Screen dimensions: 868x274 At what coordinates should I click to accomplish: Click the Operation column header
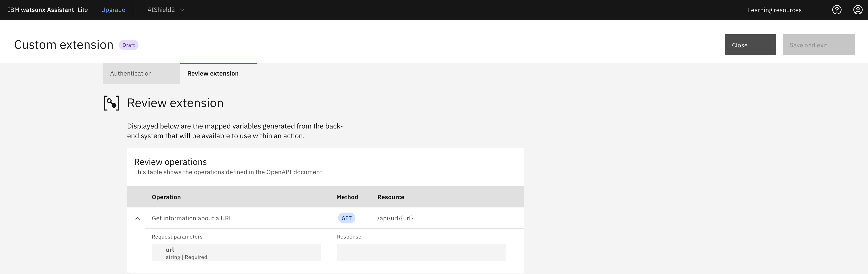(166, 197)
